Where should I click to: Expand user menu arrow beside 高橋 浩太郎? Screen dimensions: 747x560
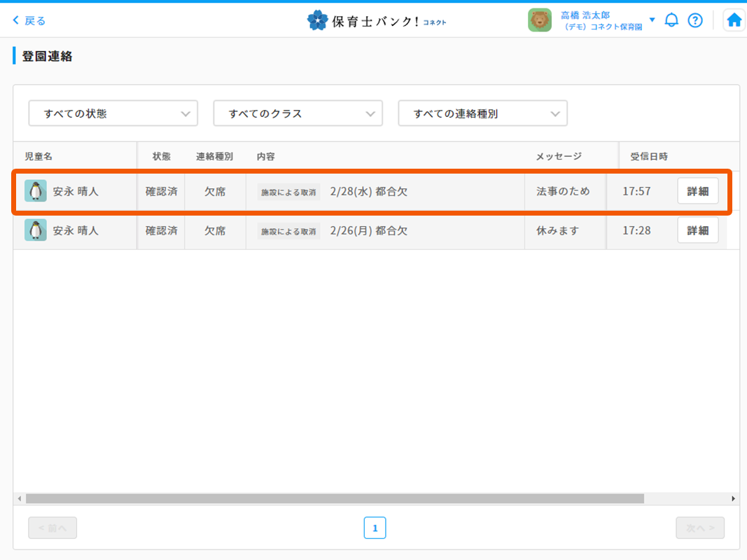click(652, 20)
